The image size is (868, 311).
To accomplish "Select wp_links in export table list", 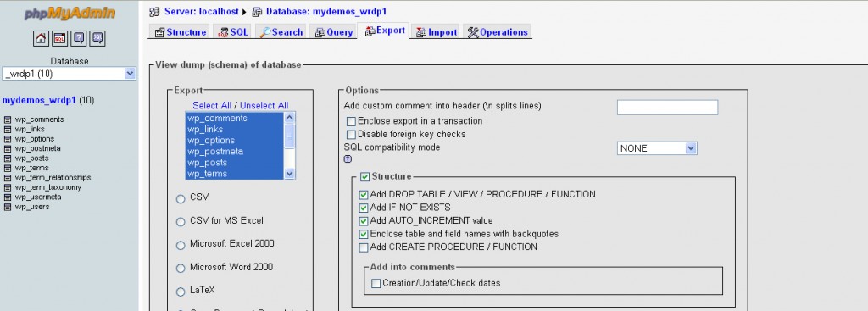I will 235,130.
